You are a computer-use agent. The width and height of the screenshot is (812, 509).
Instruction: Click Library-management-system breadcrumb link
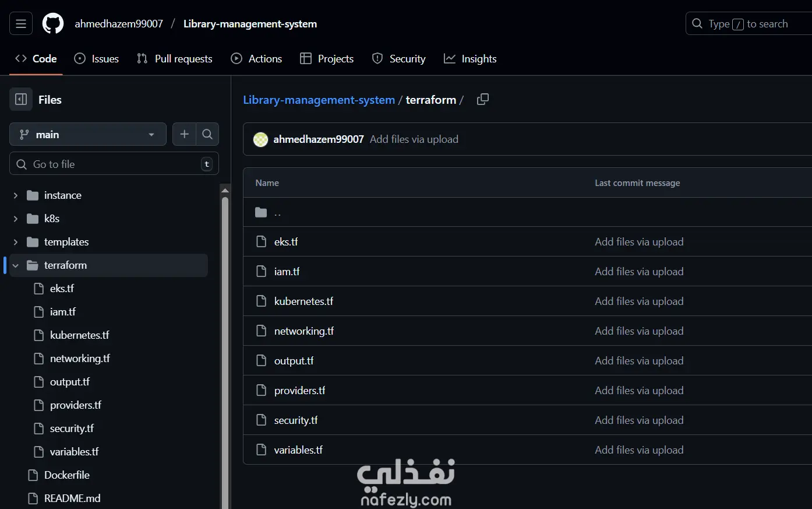click(319, 100)
